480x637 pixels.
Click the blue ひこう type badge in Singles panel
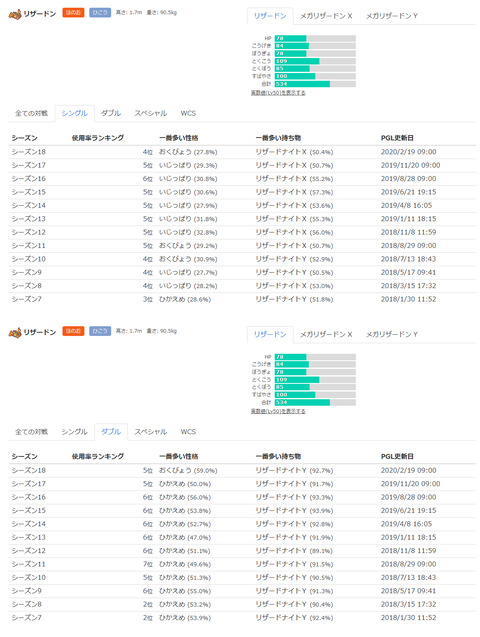100,13
